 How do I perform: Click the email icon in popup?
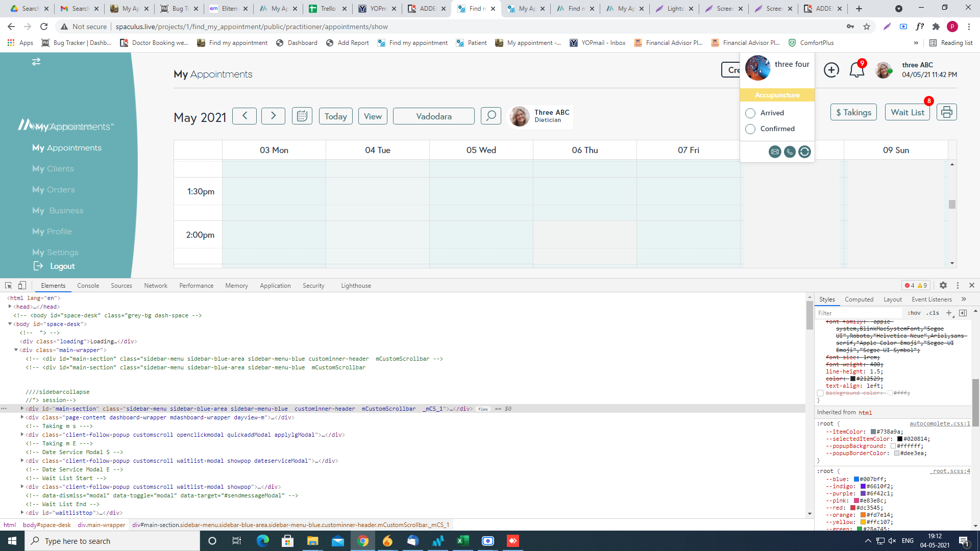click(x=774, y=152)
